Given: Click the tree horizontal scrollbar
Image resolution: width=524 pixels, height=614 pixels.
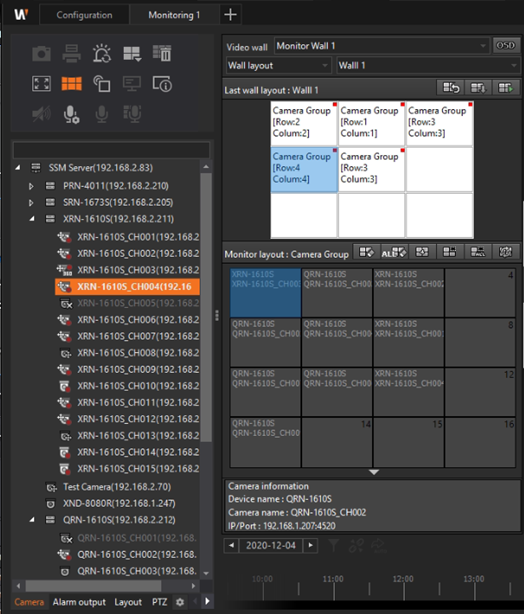Looking at the screenshot, I should click(93, 586).
